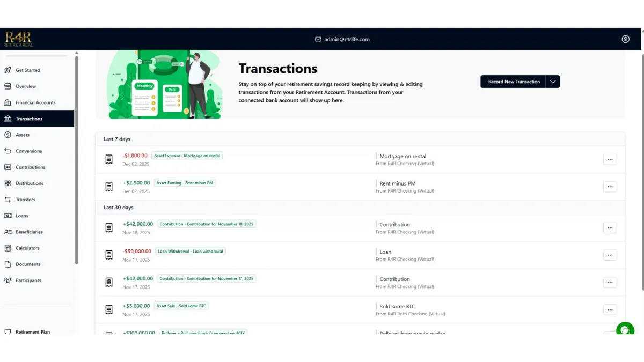Click the Distributions grid icon
This screenshot has height=362, width=644.
8,183
